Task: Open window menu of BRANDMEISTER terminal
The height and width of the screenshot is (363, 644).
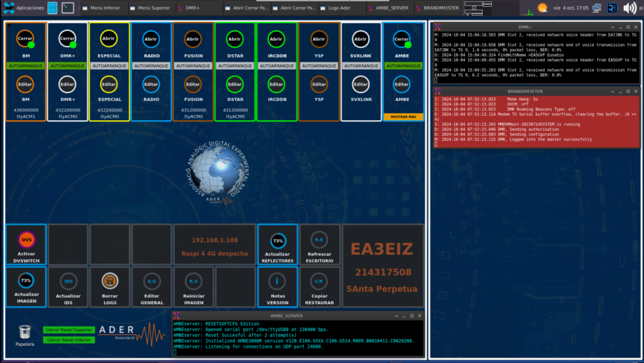Action: click(438, 91)
